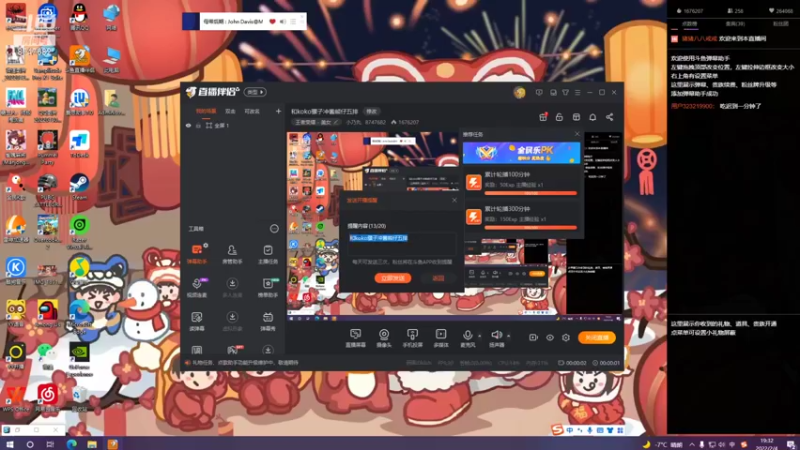Open Task View on taskbar
Screen dimensions: 800x450
click(50, 444)
